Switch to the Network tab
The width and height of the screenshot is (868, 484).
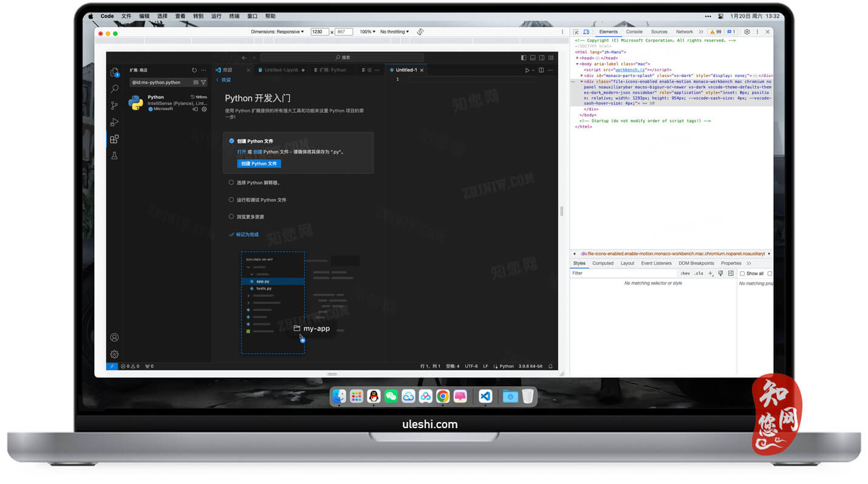coord(685,32)
